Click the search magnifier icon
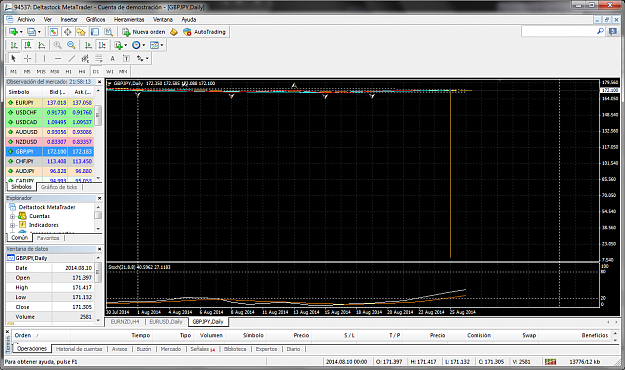Image resolution: width=625 pixels, height=370 pixels. point(600,31)
